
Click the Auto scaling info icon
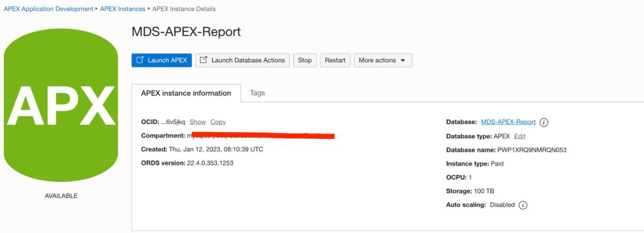coord(523,205)
